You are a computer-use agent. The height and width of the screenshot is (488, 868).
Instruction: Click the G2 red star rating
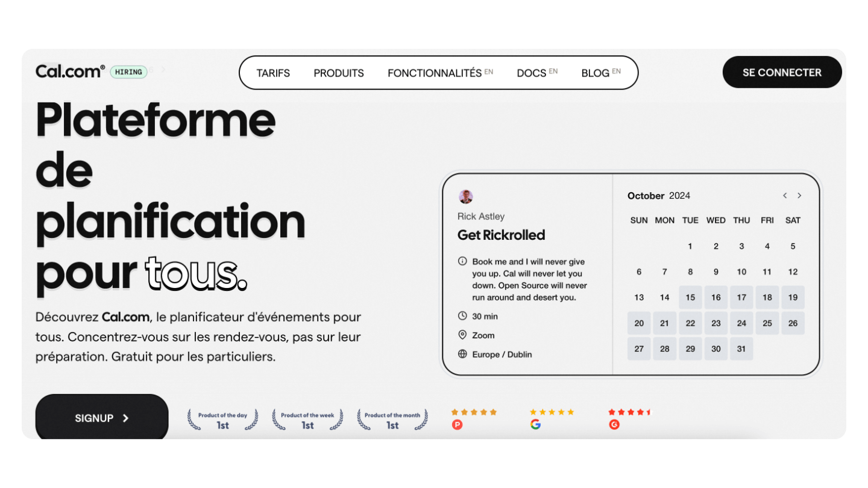tap(630, 412)
